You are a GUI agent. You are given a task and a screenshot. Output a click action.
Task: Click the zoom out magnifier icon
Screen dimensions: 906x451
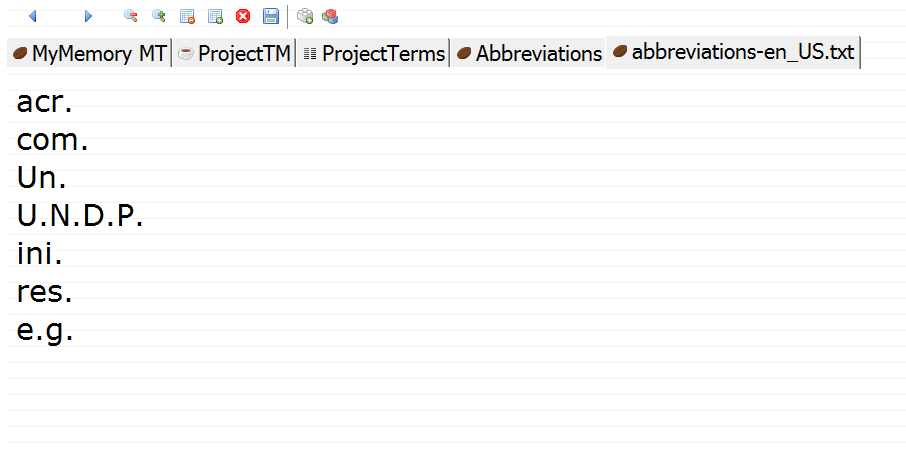[130, 16]
